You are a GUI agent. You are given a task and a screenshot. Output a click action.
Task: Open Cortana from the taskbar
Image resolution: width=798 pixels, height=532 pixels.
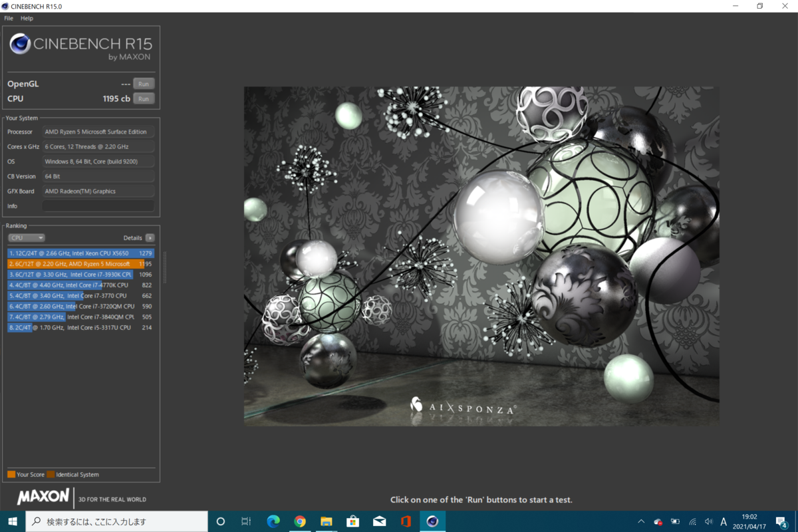point(221,521)
